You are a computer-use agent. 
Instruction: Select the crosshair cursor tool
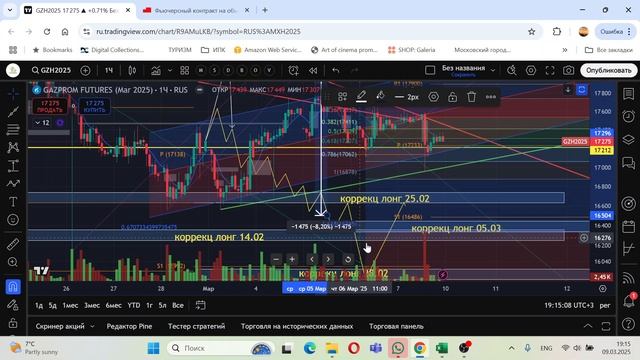point(13,93)
